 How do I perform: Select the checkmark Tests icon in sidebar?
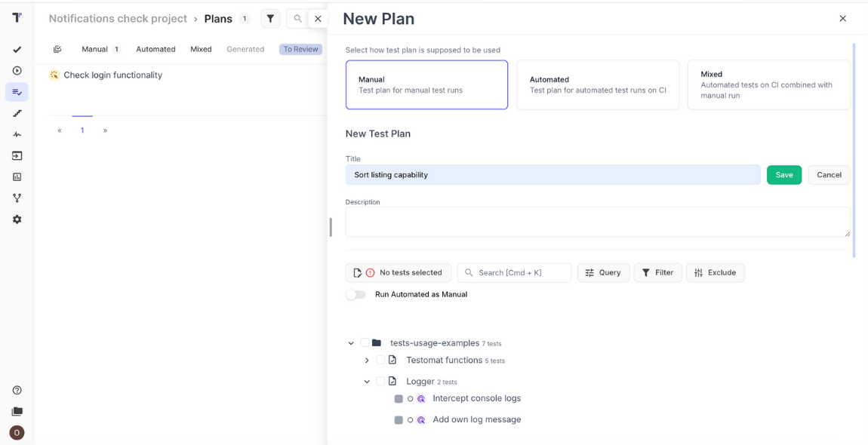coord(17,50)
